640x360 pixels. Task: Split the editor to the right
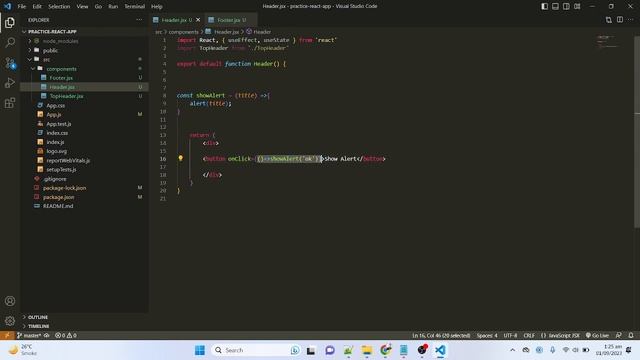[x=620, y=20]
